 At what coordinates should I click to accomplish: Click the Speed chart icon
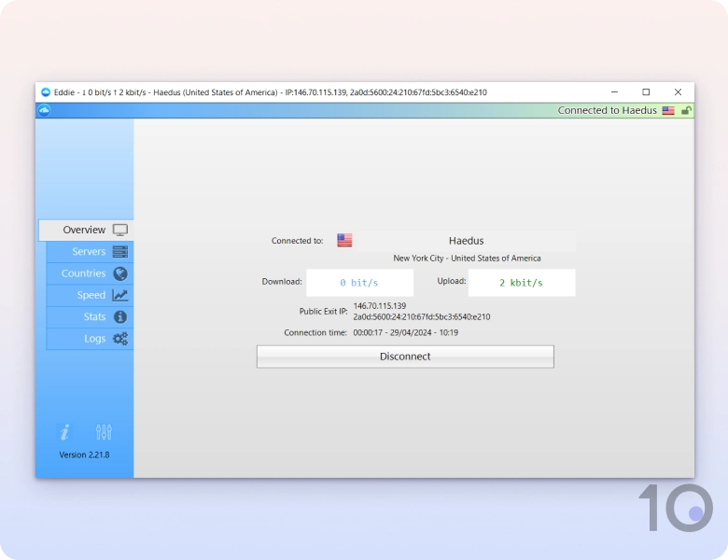click(120, 296)
